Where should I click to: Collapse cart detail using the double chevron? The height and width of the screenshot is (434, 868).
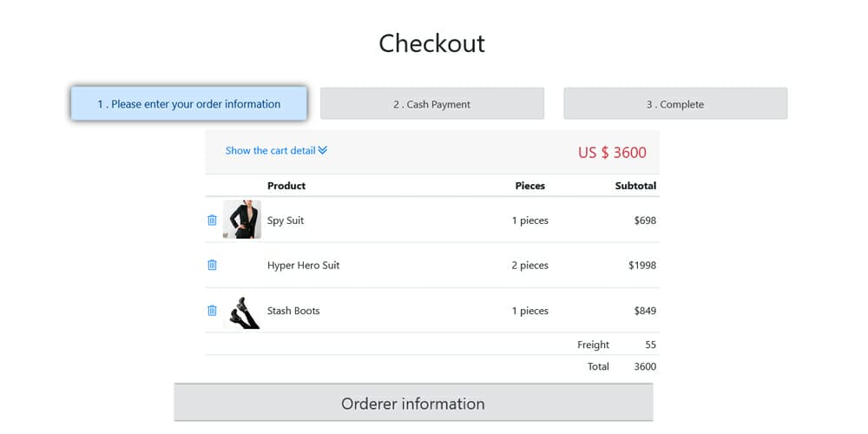click(323, 150)
